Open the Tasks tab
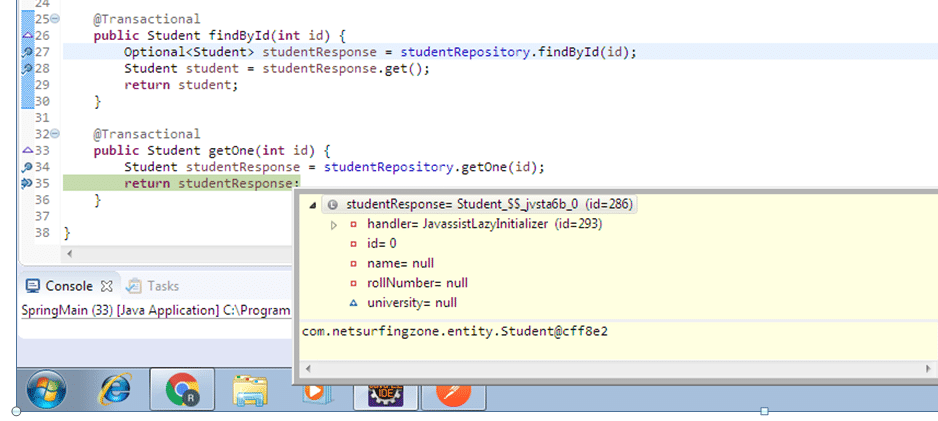The width and height of the screenshot is (938, 421). (162, 286)
